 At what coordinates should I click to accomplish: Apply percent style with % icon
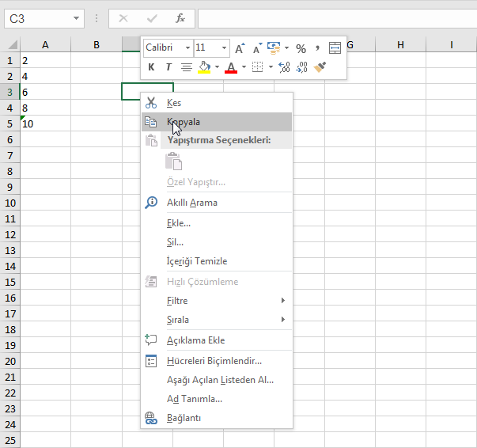(301, 49)
